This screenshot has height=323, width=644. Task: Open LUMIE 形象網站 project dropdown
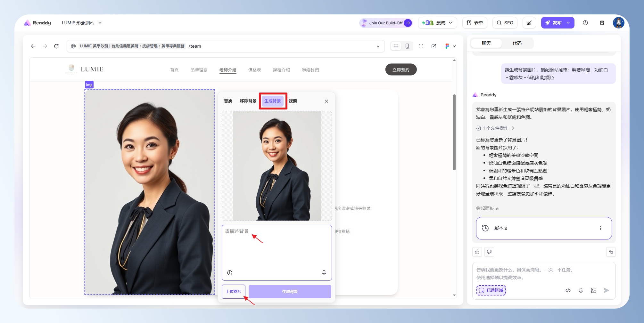[82, 23]
